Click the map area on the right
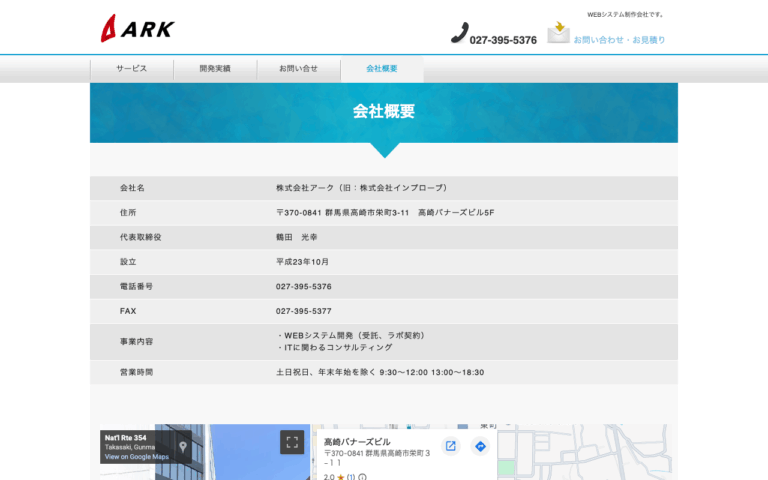 pyautogui.click(x=585, y=452)
